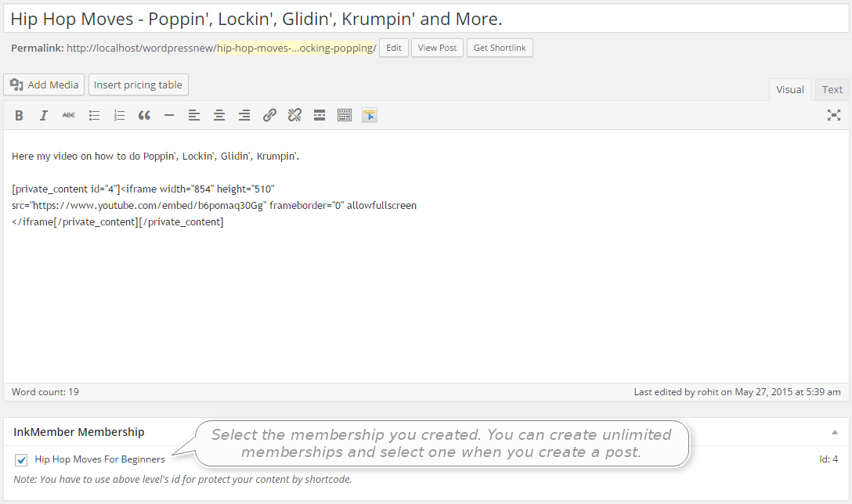This screenshot has height=504, width=852.
Task: Select the strikethrough formatting icon
Action: tap(68, 115)
